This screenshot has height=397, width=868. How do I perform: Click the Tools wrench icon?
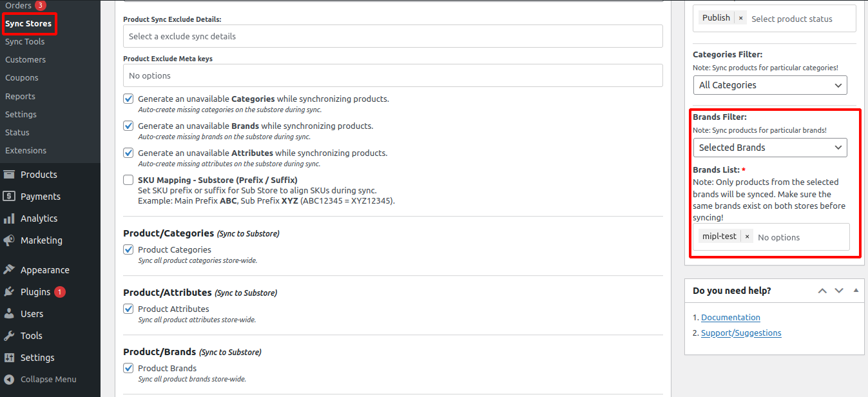coord(9,336)
